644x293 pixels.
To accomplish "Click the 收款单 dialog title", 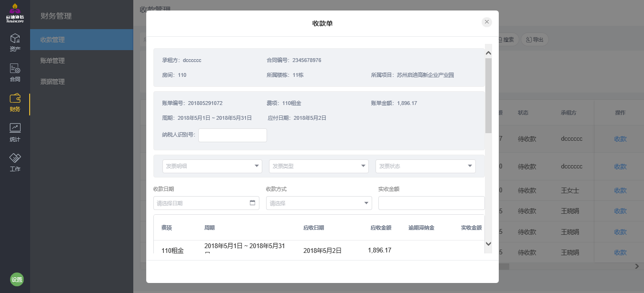I will (322, 23).
